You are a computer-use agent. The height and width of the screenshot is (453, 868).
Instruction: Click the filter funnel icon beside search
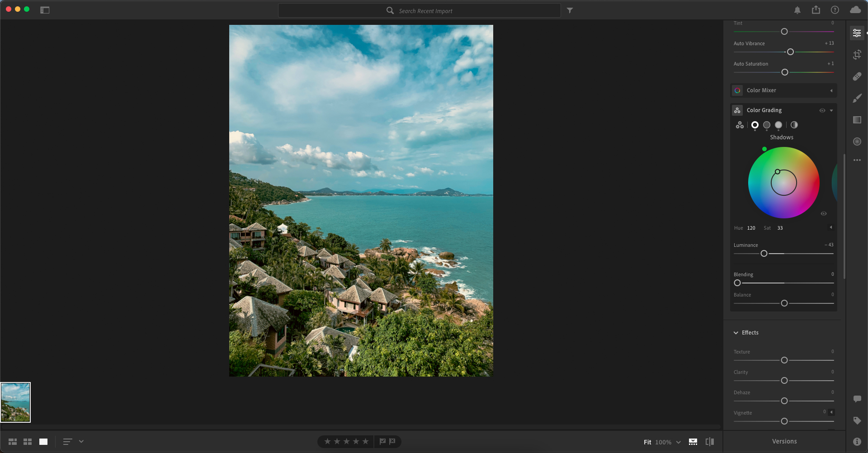click(x=570, y=10)
